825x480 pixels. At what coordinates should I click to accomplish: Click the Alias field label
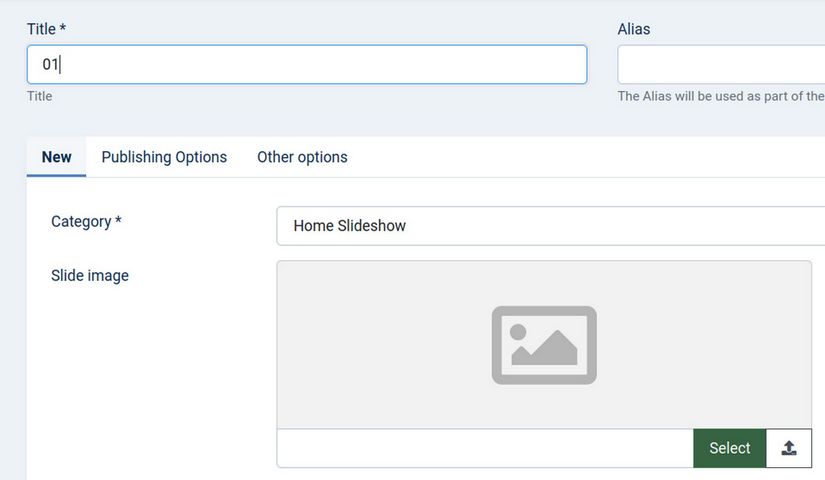click(x=634, y=29)
